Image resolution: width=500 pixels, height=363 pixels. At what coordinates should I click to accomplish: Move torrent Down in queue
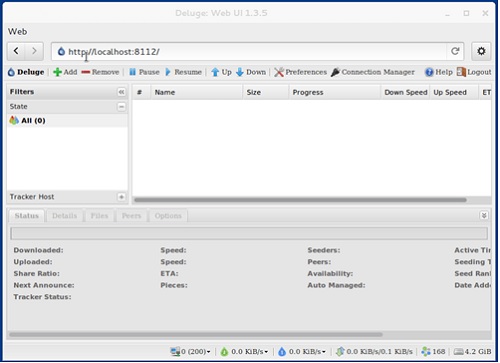click(x=251, y=72)
